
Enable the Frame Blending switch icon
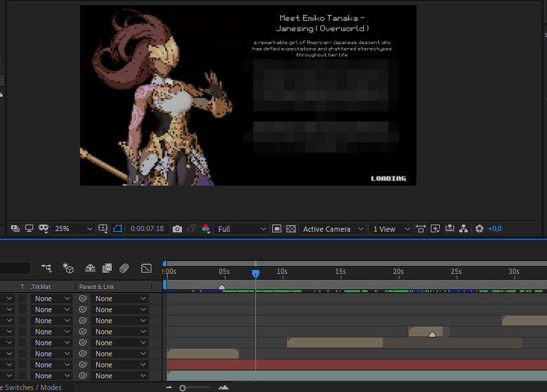[x=107, y=268]
